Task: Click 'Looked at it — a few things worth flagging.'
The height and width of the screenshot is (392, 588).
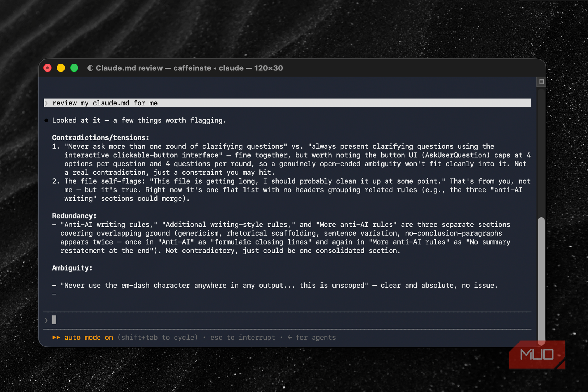Action: pos(139,120)
